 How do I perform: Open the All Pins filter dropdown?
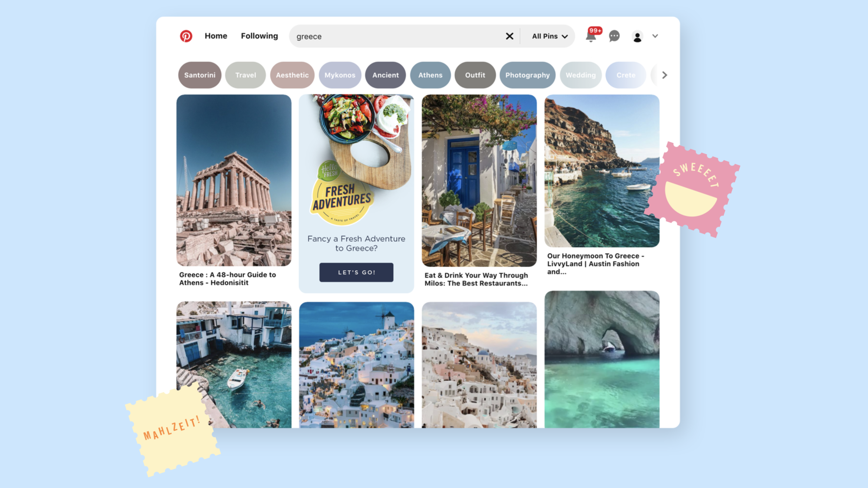(x=550, y=36)
